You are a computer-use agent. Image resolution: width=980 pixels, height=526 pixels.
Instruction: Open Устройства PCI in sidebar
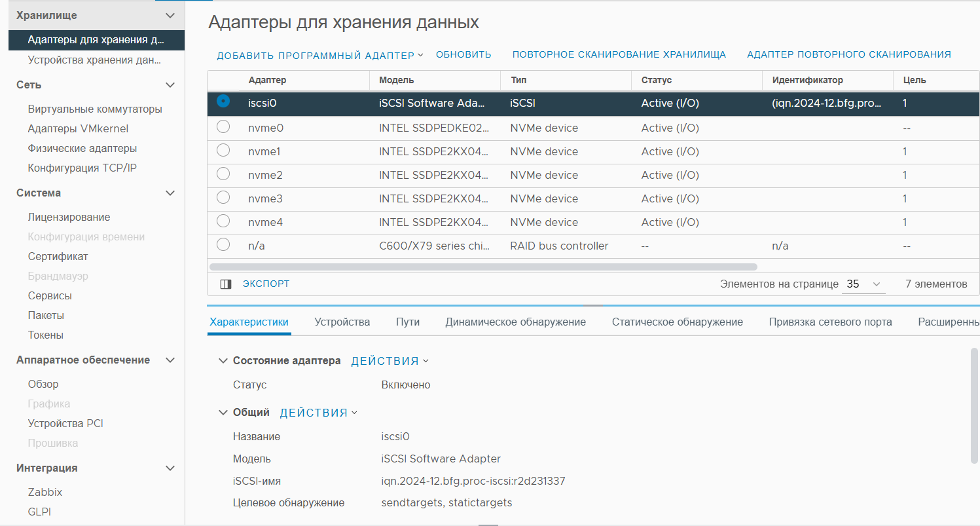[x=65, y=424]
